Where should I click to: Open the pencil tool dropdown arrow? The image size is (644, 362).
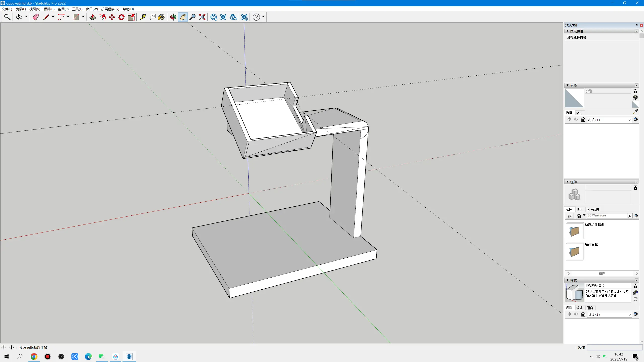tap(53, 17)
